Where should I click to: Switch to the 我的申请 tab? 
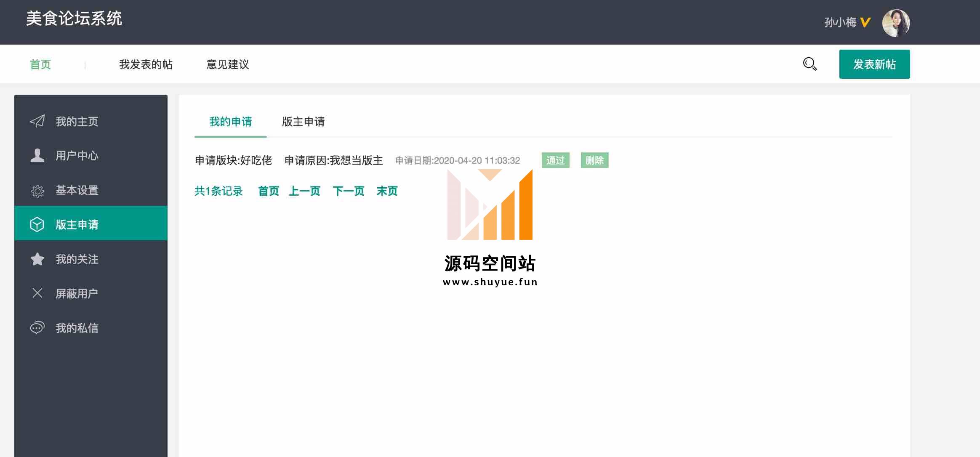[231, 122]
